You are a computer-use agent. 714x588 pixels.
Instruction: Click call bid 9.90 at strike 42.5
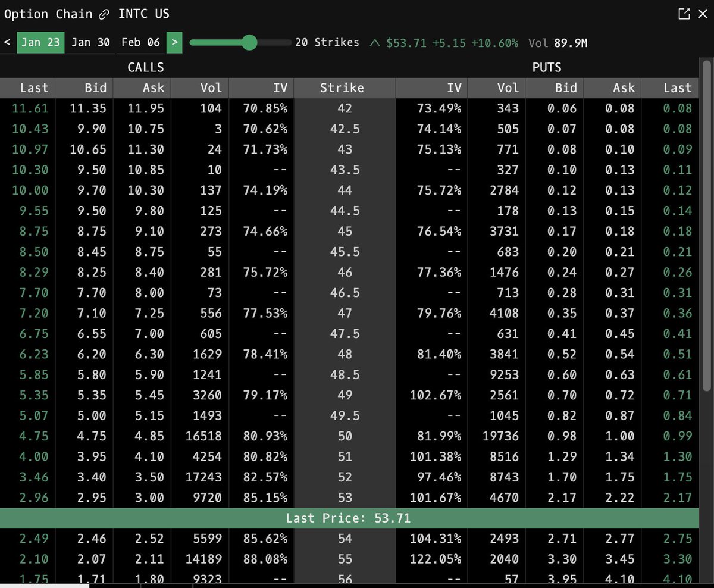point(92,129)
